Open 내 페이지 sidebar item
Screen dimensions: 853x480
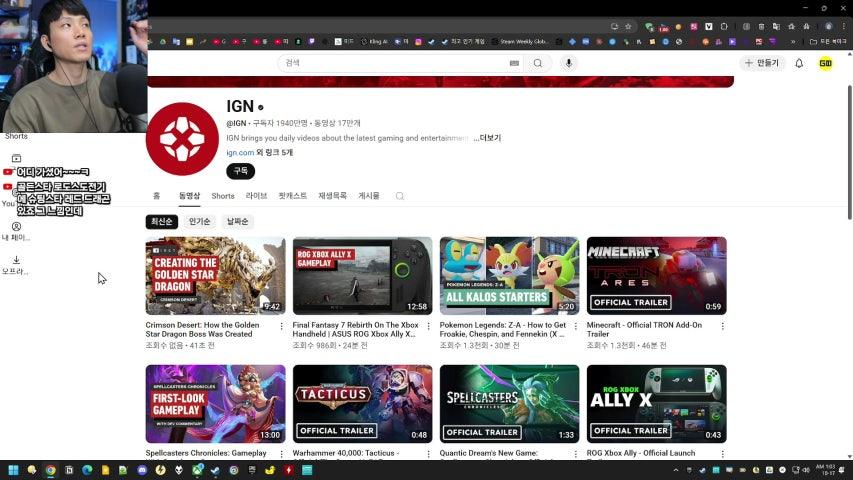(x=16, y=231)
